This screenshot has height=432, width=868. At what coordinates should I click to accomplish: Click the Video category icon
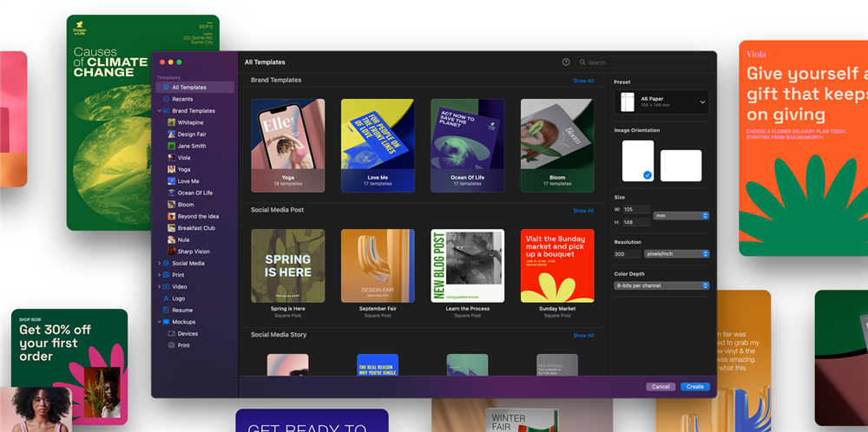(x=166, y=286)
